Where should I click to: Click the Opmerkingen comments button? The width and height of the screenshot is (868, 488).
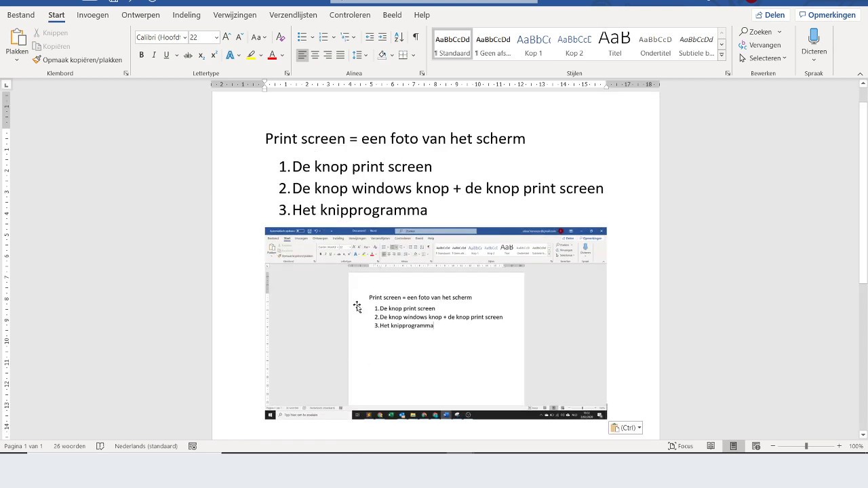pos(827,15)
